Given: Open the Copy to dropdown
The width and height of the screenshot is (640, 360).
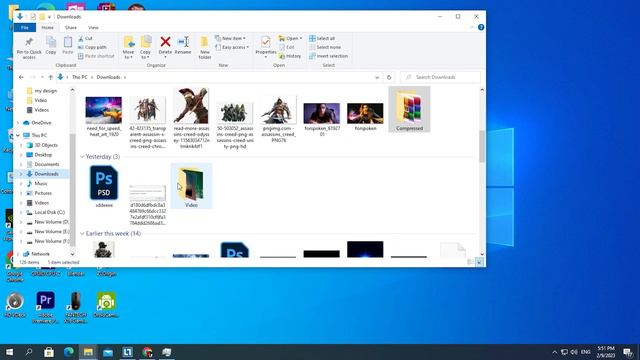Looking at the screenshot, I should tap(146, 47).
